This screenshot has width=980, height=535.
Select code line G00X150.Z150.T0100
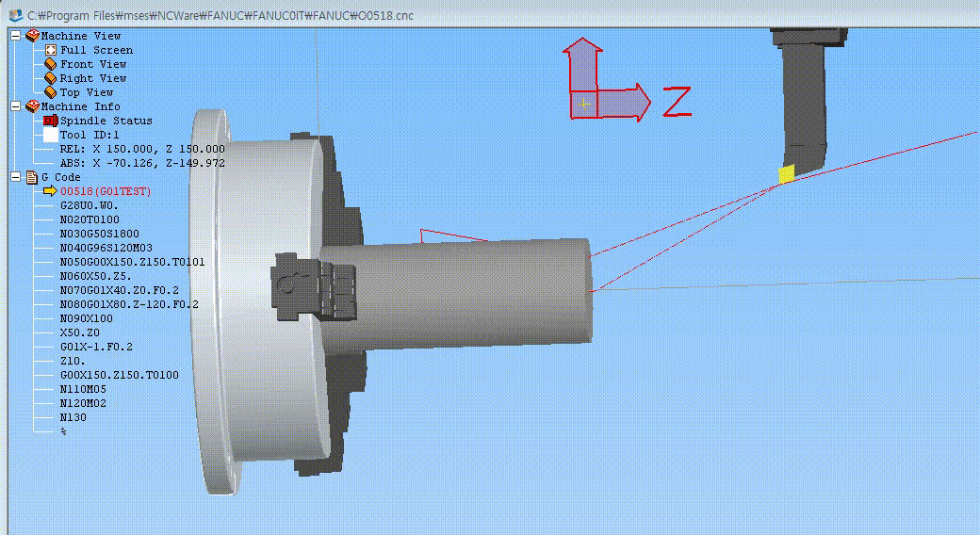[120, 375]
